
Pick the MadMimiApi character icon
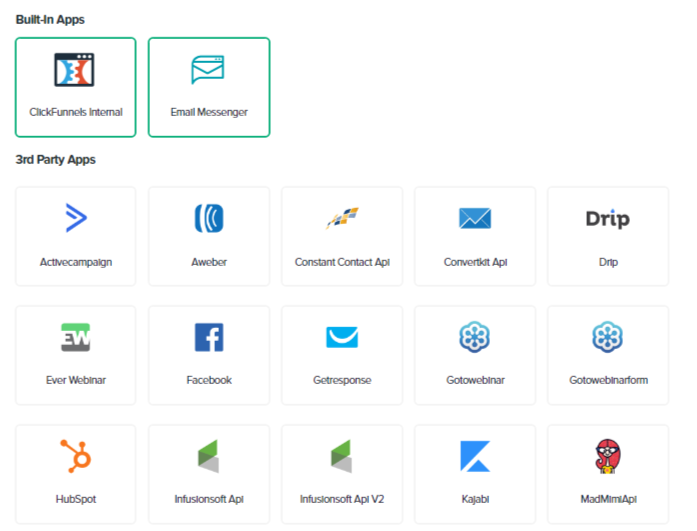608,456
